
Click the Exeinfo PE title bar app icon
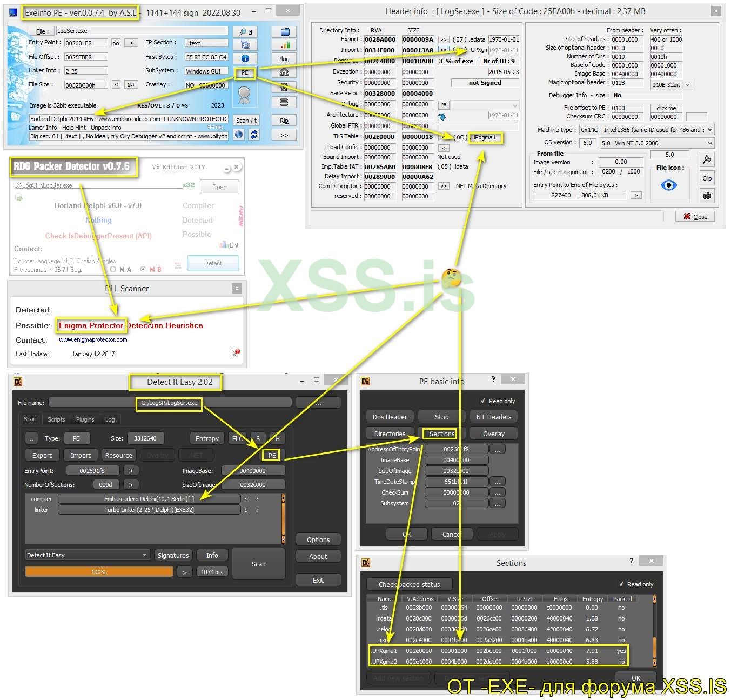[x=13, y=12]
